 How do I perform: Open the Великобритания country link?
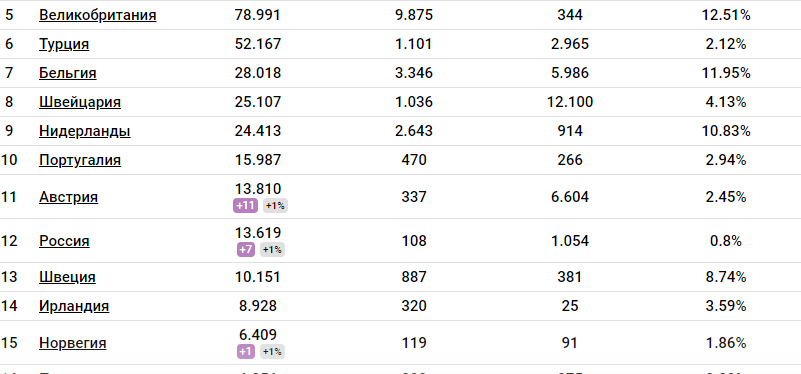(x=98, y=15)
